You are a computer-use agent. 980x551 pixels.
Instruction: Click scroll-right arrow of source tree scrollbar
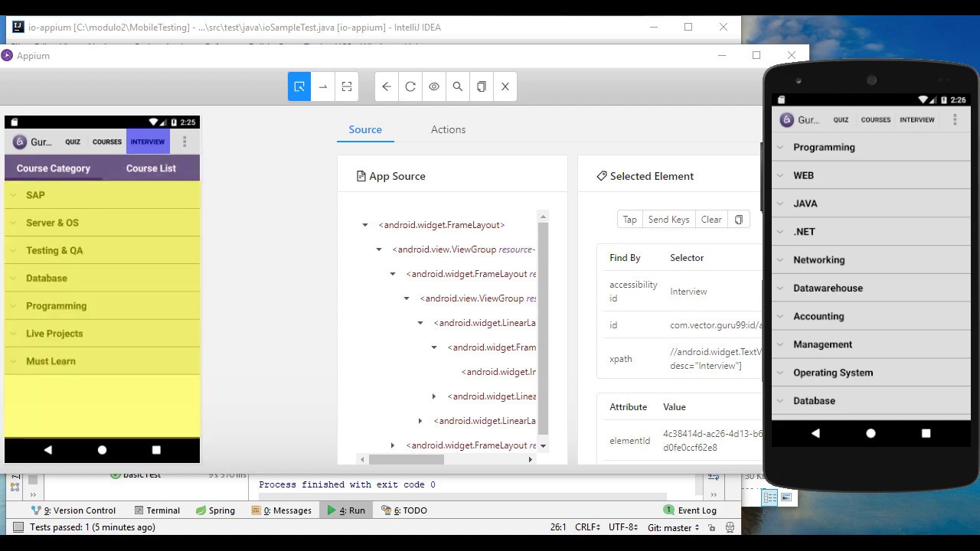pyautogui.click(x=530, y=459)
